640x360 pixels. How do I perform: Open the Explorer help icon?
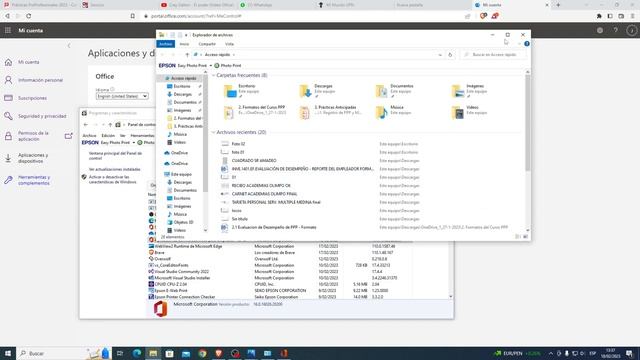coord(527,44)
